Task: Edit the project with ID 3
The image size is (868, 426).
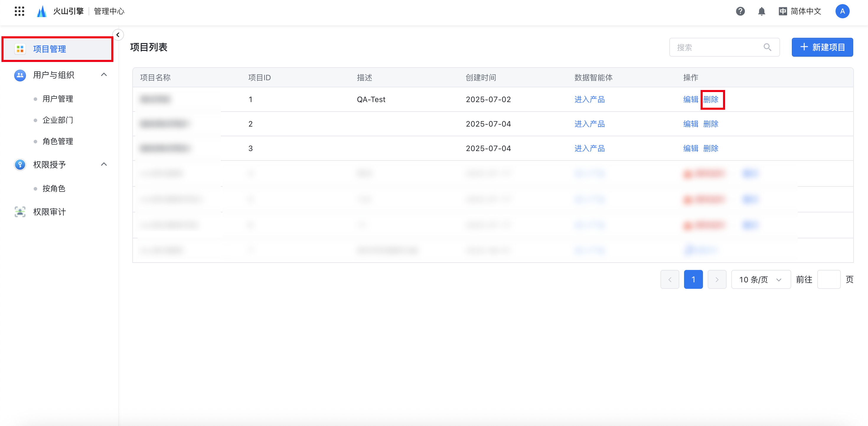Action: pos(691,148)
